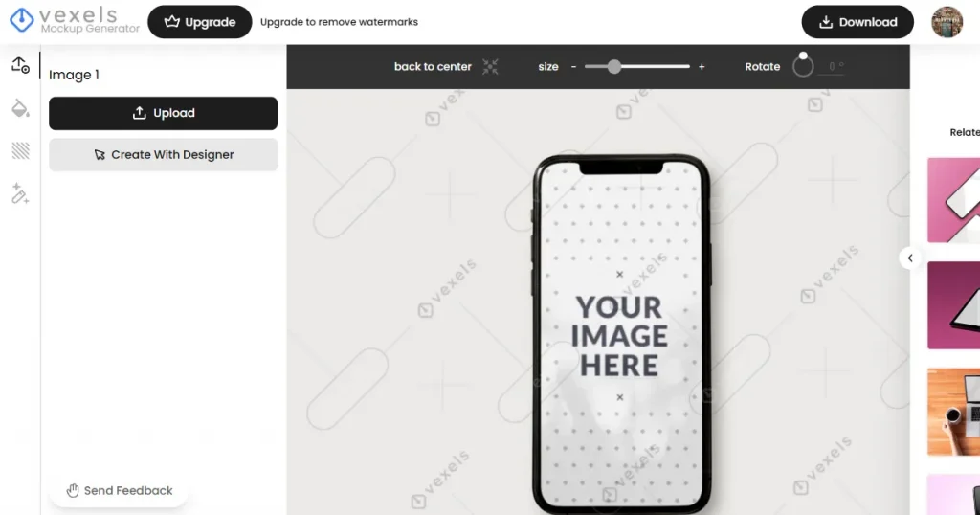Open the striped texture pattern panel
Screen dimensions: 980x515
(x=20, y=150)
